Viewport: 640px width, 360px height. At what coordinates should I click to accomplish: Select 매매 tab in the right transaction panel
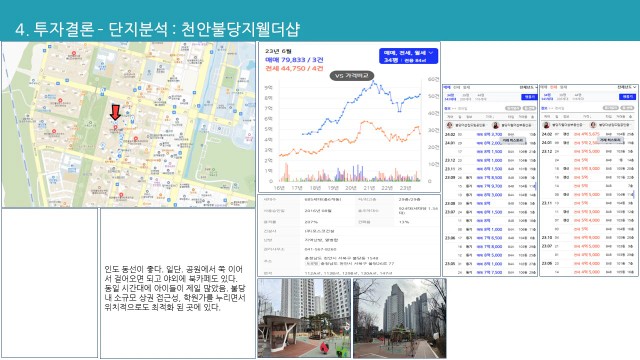[544, 87]
